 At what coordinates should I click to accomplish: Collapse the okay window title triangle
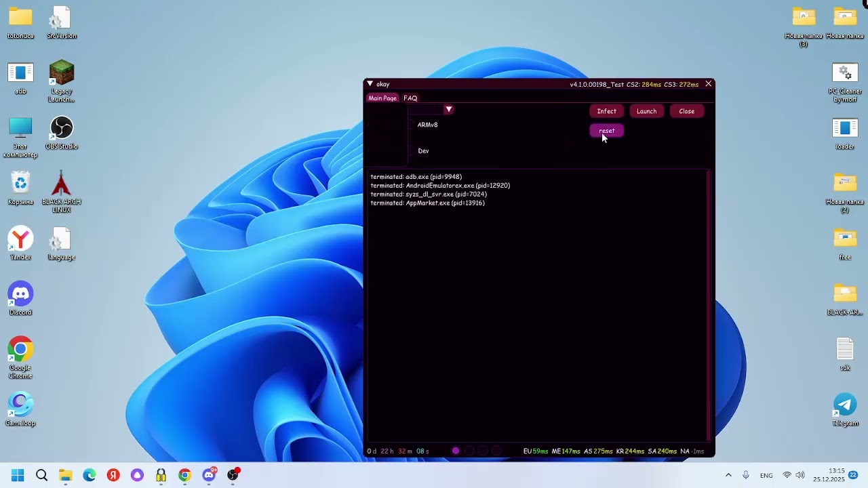click(370, 84)
